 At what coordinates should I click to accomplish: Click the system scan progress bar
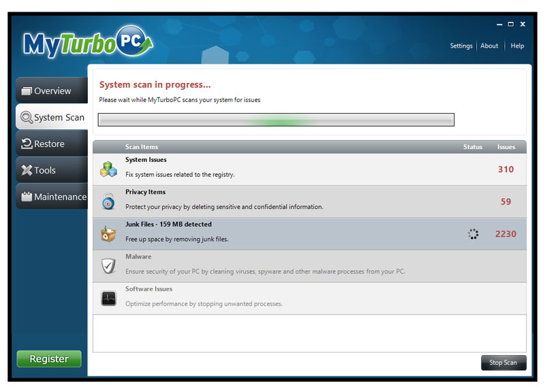[276, 120]
